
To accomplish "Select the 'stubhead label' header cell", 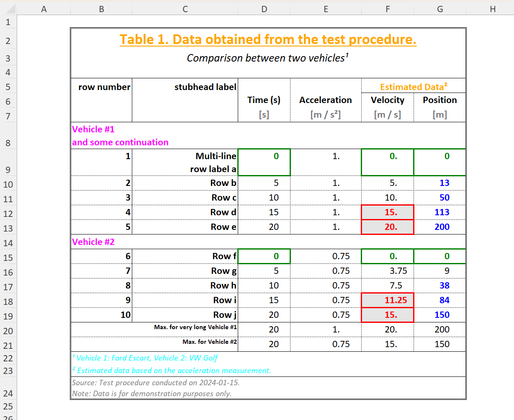I will coord(185,87).
